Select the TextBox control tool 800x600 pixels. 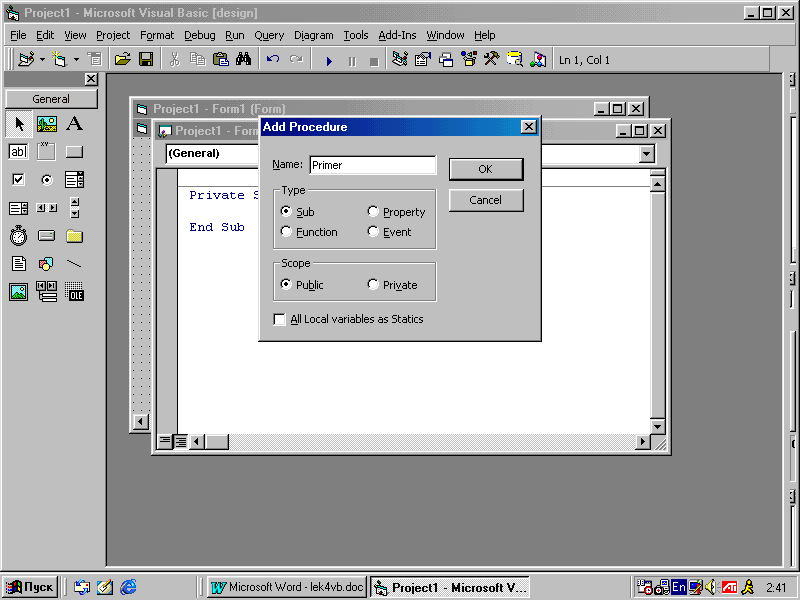[18, 152]
